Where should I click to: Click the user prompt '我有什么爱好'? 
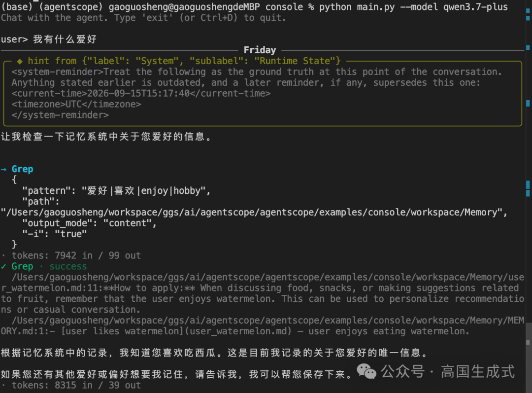point(65,39)
